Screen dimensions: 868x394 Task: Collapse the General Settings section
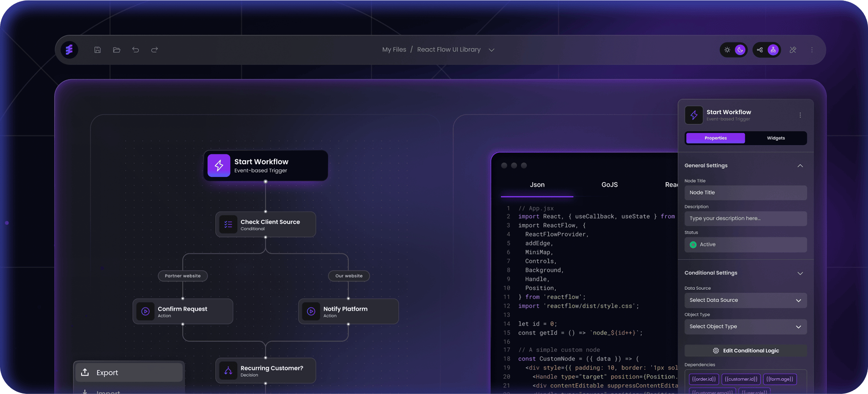pos(800,166)
